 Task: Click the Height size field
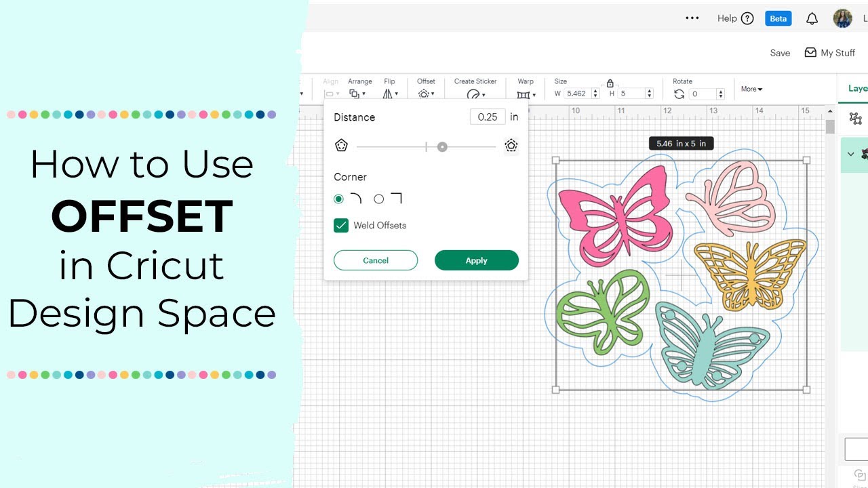[x=631, y=94]
